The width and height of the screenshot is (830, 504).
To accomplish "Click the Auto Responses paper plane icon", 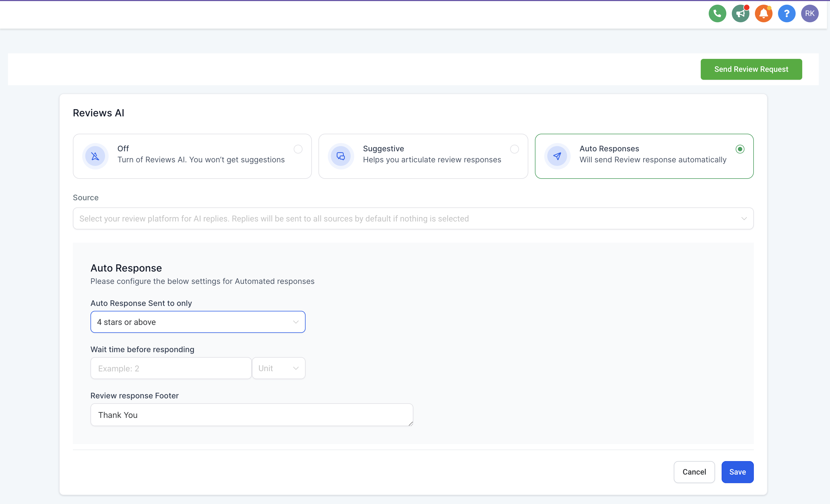I will pyautogui.click(x=557, y=156).
